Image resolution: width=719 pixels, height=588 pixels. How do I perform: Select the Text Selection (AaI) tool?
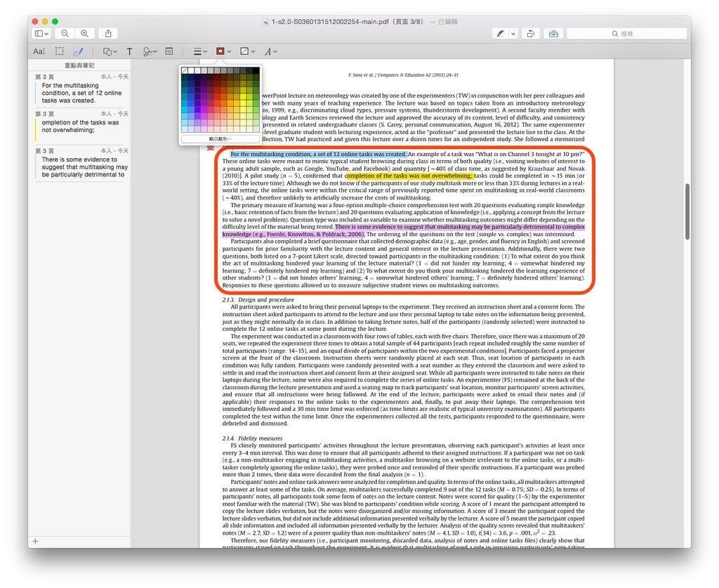[39, 51]
